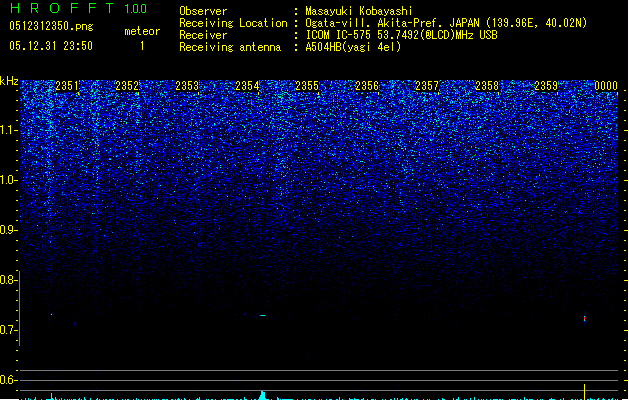Click the timestamp 05.12.31 23:50
The height and width of the screenshot is (400, 629).
(51, 46)
